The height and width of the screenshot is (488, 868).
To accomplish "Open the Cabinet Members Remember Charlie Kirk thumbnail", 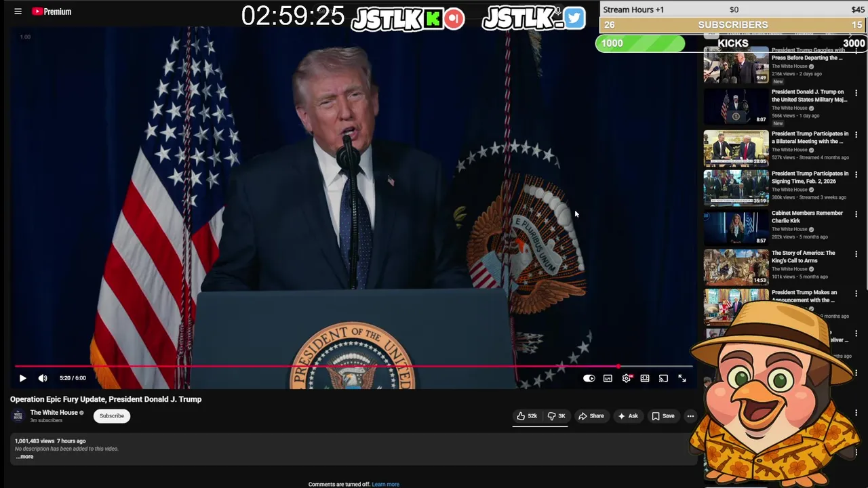I will (736, 227).
